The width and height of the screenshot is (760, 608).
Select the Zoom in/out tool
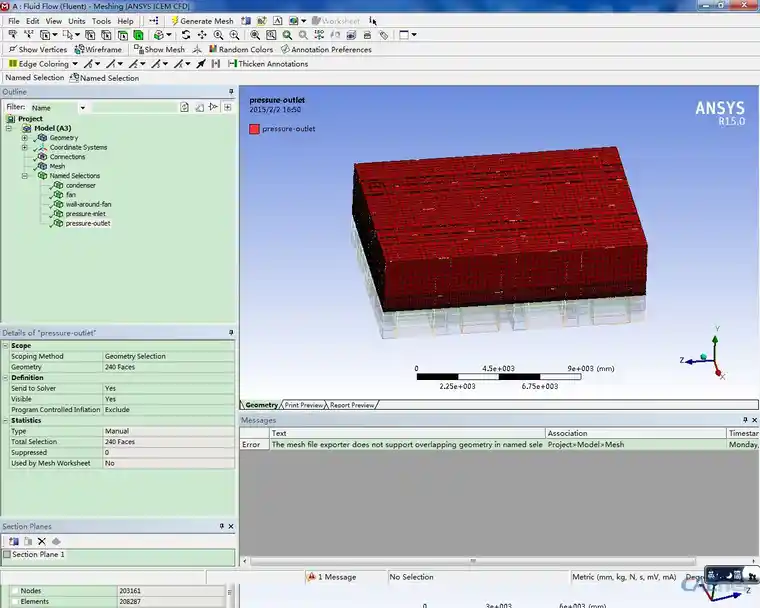(219, 35)
